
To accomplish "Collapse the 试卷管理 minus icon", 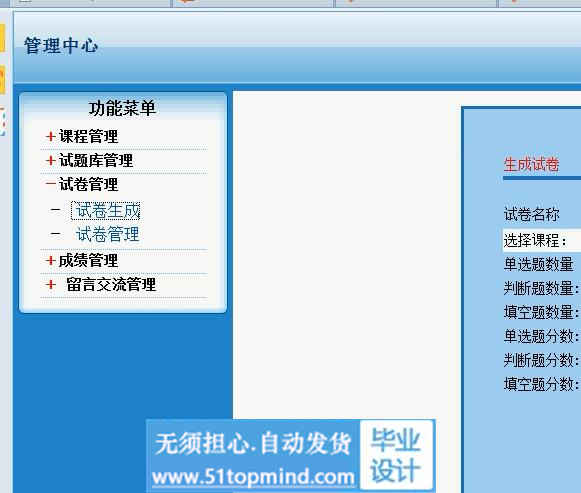I will click(50, 183).
